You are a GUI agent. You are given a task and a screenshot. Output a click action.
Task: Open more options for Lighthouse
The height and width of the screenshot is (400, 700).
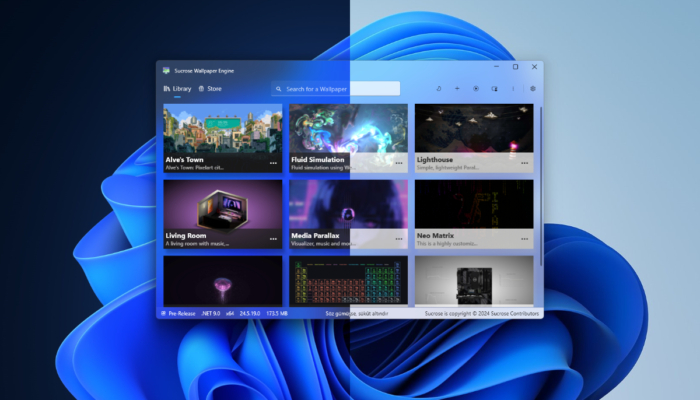coord(525,163)
